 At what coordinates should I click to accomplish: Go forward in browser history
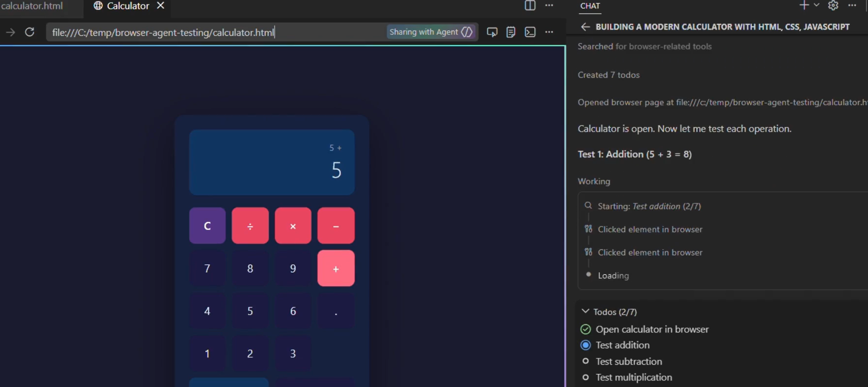(x=10, y=32)
